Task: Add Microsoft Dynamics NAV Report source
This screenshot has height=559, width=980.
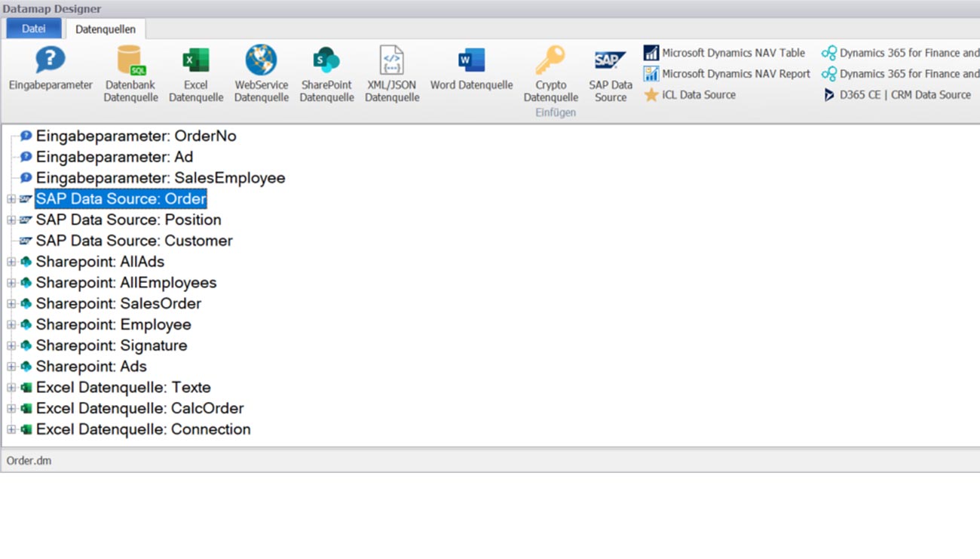Action: pos(727,74)
